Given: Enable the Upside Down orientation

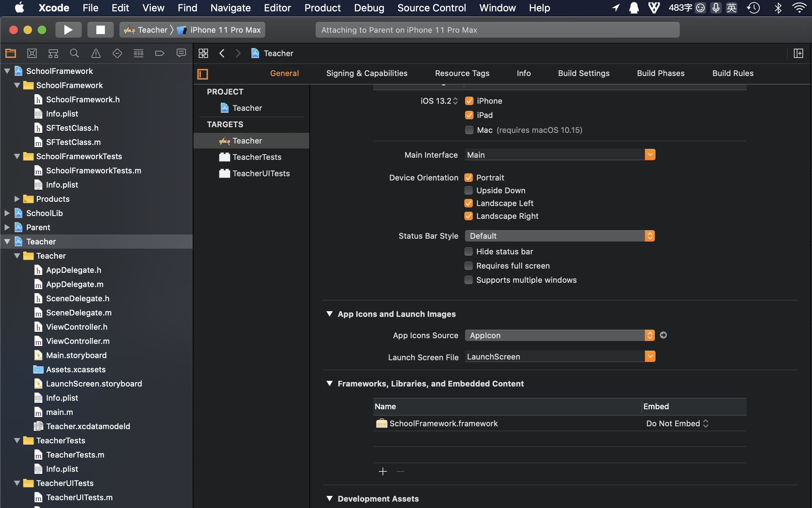Looking at the screenshot, I should 469,190.
